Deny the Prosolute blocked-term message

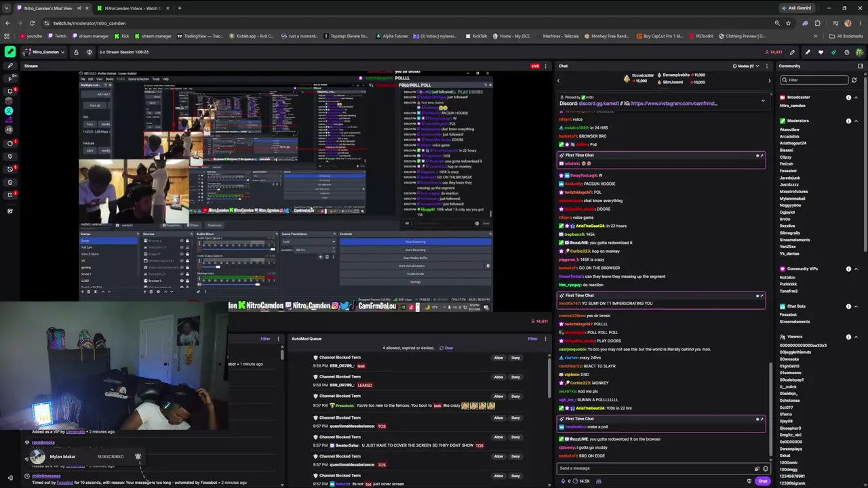(515, 396)
